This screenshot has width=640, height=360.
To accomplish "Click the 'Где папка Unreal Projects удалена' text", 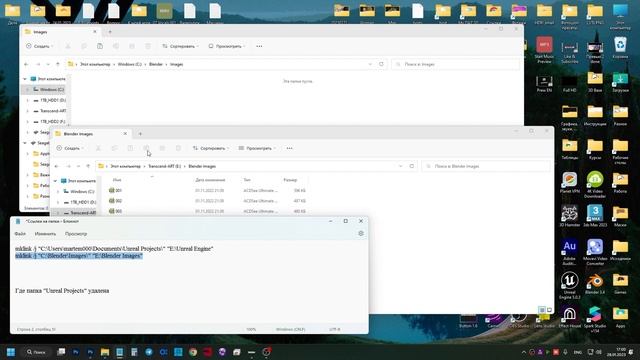I will [62, 291].
